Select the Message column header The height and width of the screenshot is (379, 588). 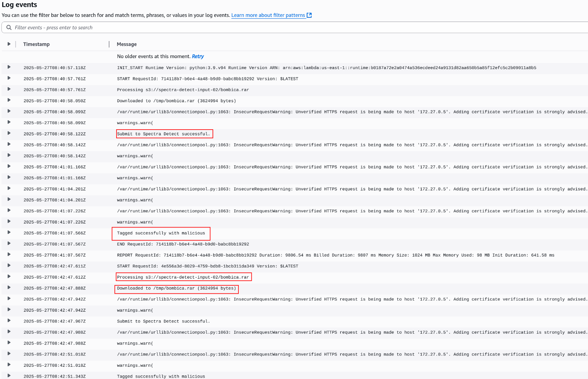(127, 44)
